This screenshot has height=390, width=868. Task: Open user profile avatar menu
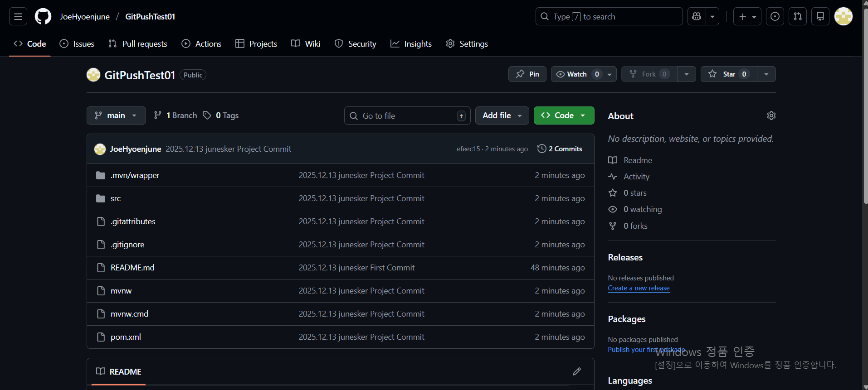tap(844, 17)
